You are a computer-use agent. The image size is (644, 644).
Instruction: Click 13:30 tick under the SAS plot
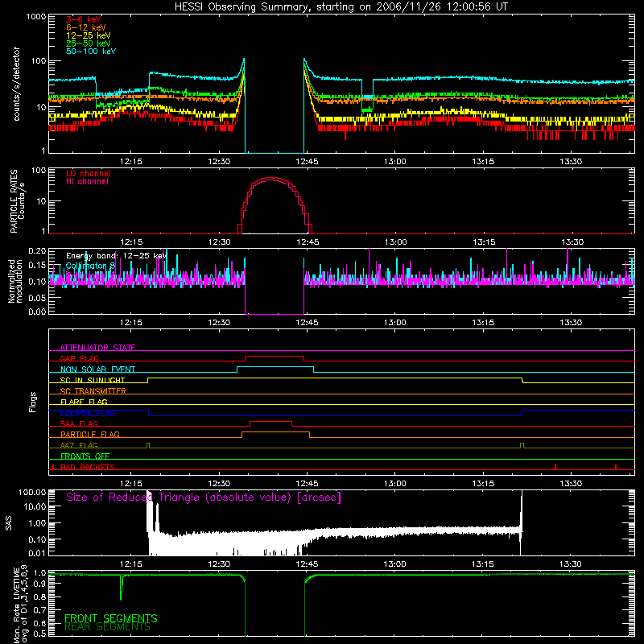coord(571,564)
